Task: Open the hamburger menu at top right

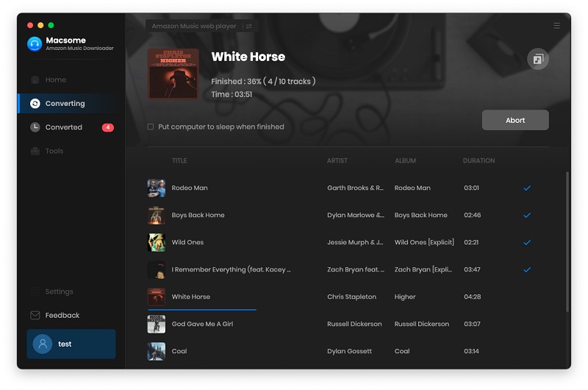Action: pyautogui.click(x=557, y=25)
